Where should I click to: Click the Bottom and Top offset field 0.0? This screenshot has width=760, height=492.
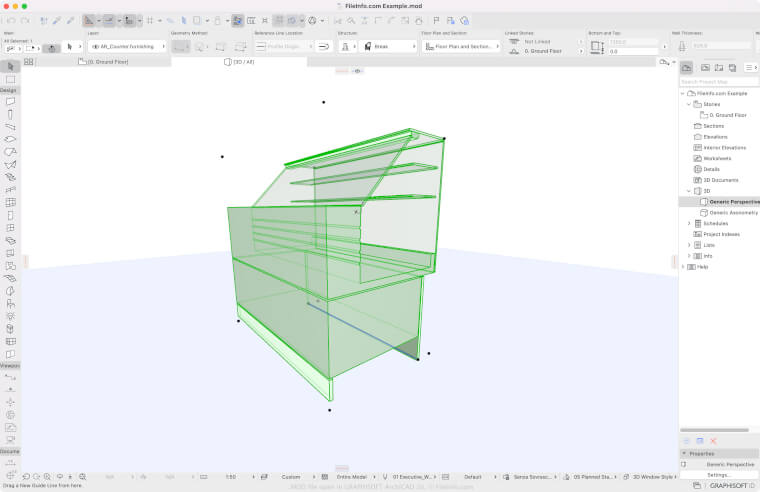(x=632, y=51)
